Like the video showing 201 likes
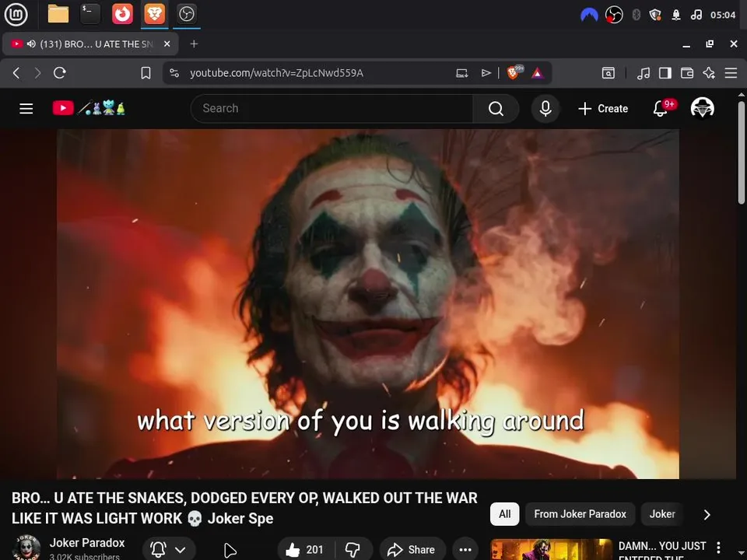Viewport: 747px width, 560px height. click(306, 550)
